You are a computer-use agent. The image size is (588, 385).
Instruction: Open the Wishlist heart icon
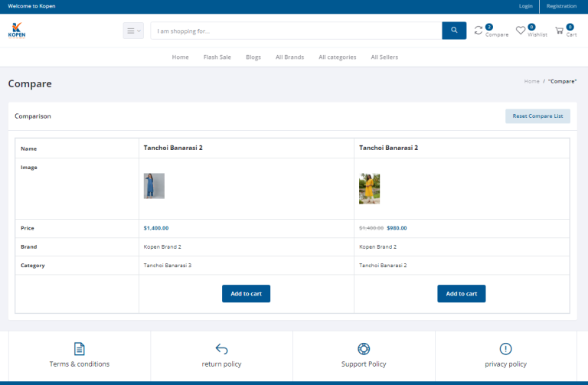click(521, 31)
